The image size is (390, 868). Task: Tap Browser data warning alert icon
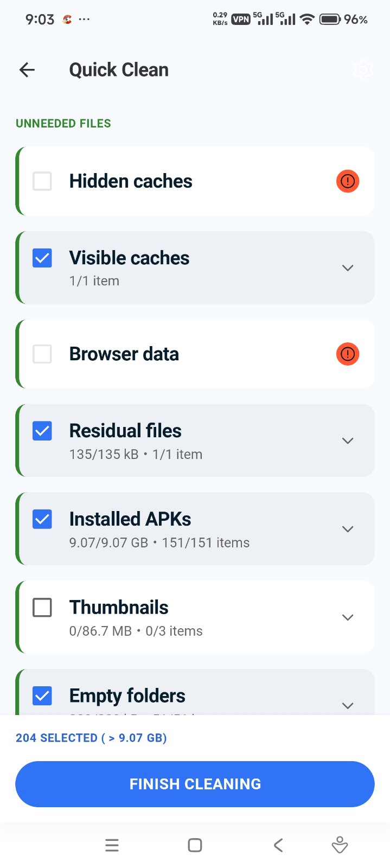[x=348, y=354]
